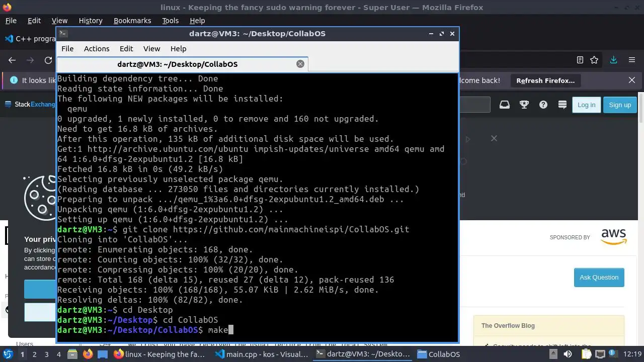The width and height of the screenshot is (644, 362).
Task: Click the terminal window menu icon in titlebar
Action: 62,34
